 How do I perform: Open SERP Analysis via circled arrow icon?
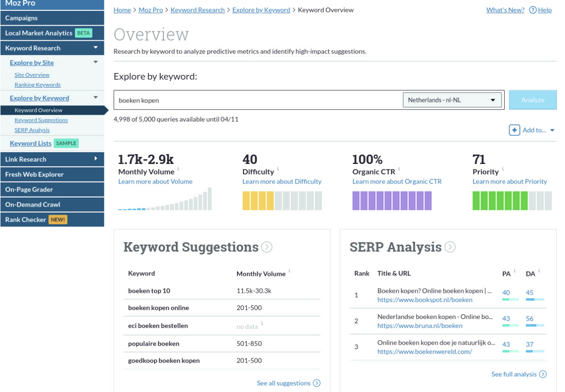click(x=450, y=247)
